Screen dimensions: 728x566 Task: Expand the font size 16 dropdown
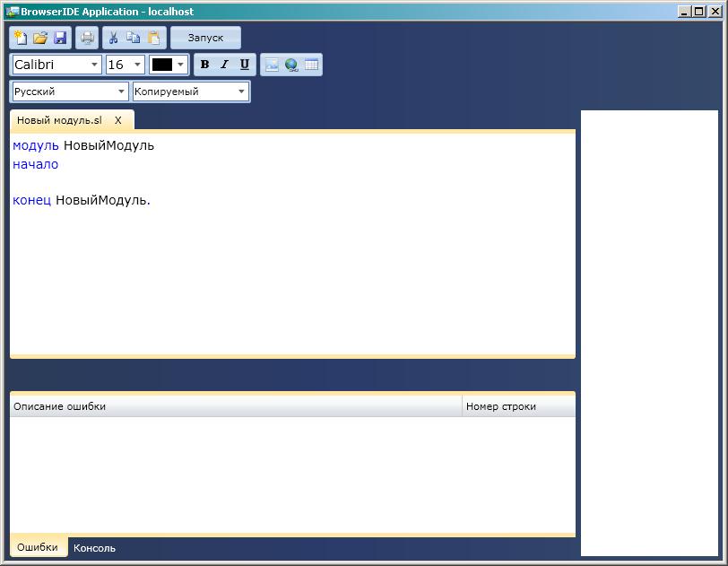(x=125, y=65)
